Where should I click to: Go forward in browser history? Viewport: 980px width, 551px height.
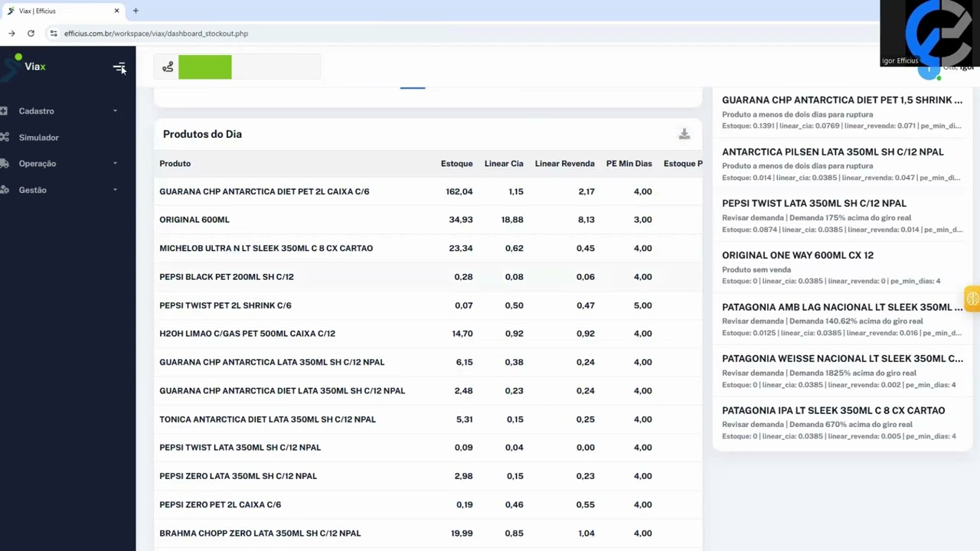point(11,34)
